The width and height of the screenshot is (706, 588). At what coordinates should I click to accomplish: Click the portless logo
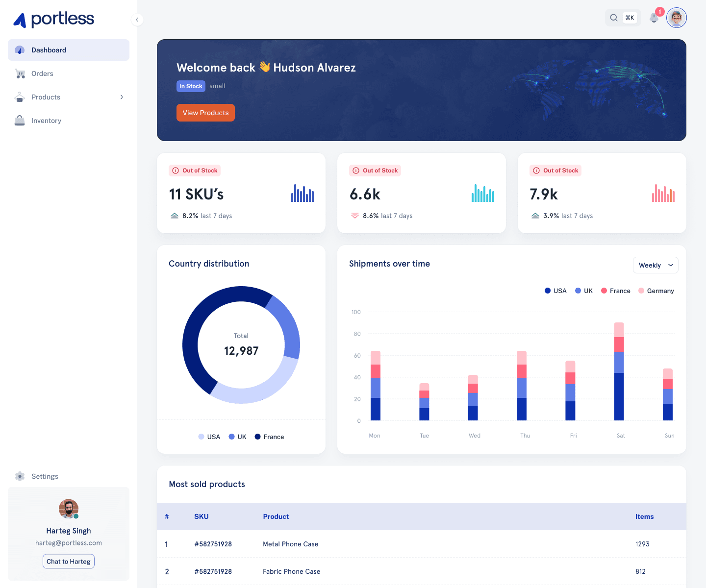tap(53, 20)
